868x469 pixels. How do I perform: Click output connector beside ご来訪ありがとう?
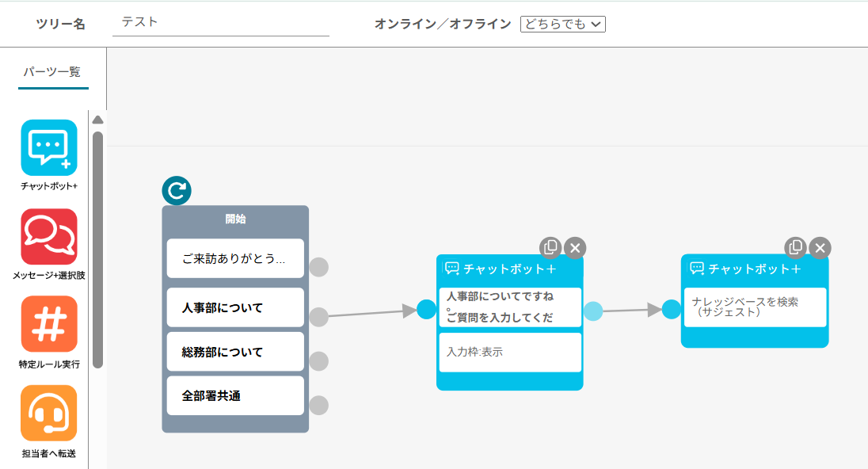[x=319, y=267]
